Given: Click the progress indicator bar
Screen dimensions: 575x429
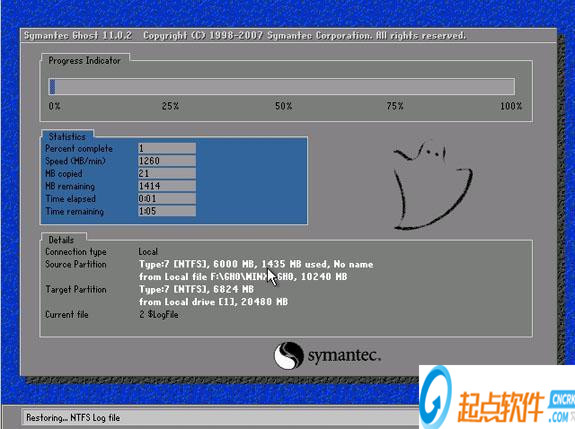Looking at the screenshot, I should click(282, 87).
